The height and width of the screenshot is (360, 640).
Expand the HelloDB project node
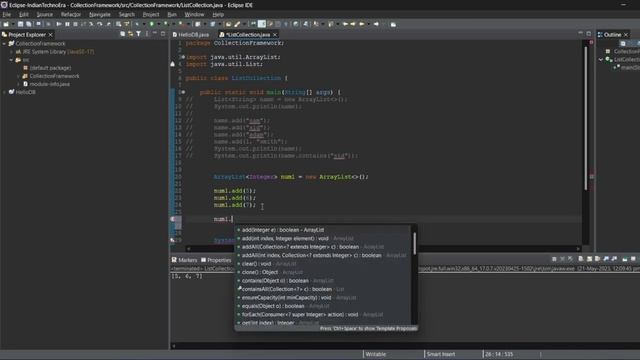tap(4, 92)
